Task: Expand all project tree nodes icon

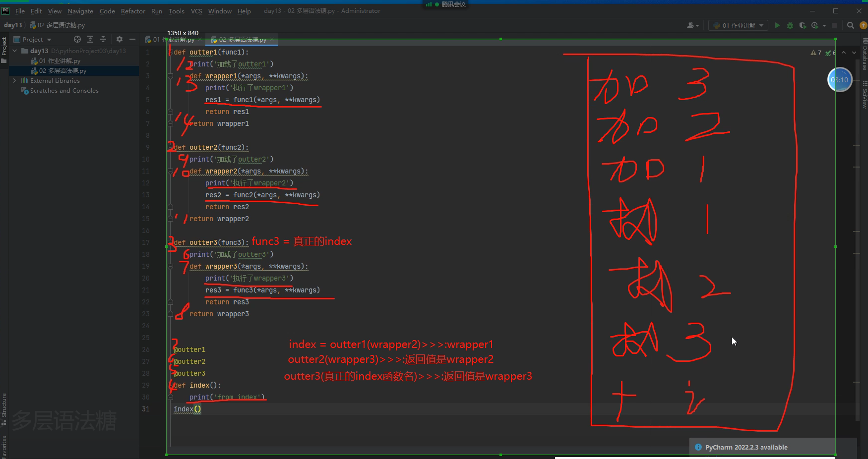Action: [x=90, y=39]
